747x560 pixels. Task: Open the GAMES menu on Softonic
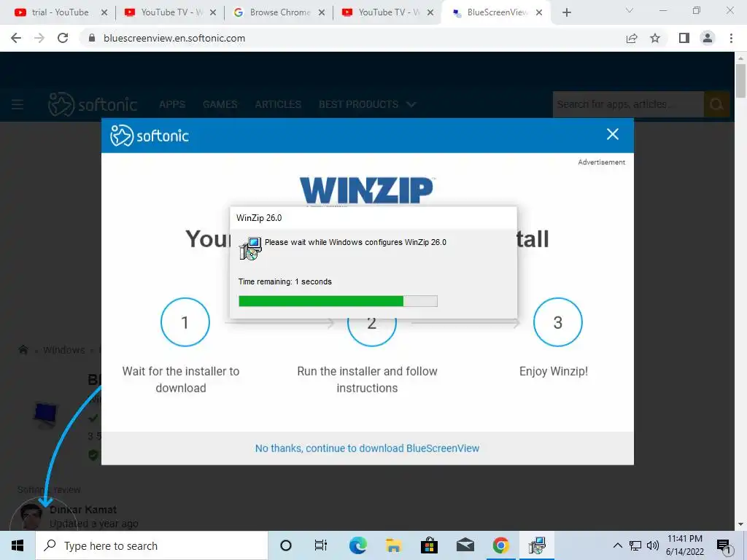tap(220, 104)
